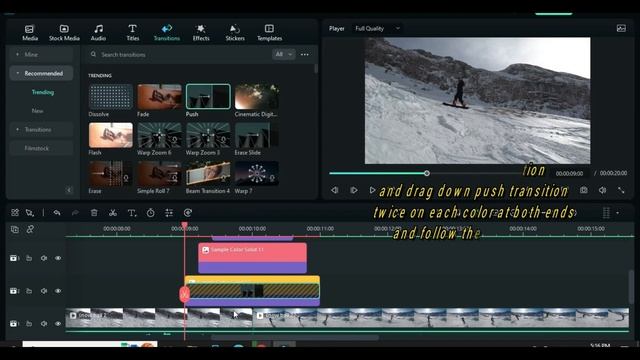Select the Cinematic Digital transition thumbnail
Image resolution: width=640 pixels, height=360 pixels.
pyautogui.click(x=257, y=96)
